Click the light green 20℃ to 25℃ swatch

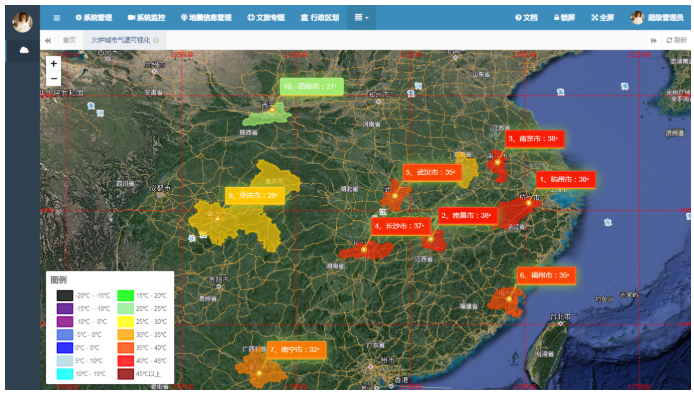[126, 308]
